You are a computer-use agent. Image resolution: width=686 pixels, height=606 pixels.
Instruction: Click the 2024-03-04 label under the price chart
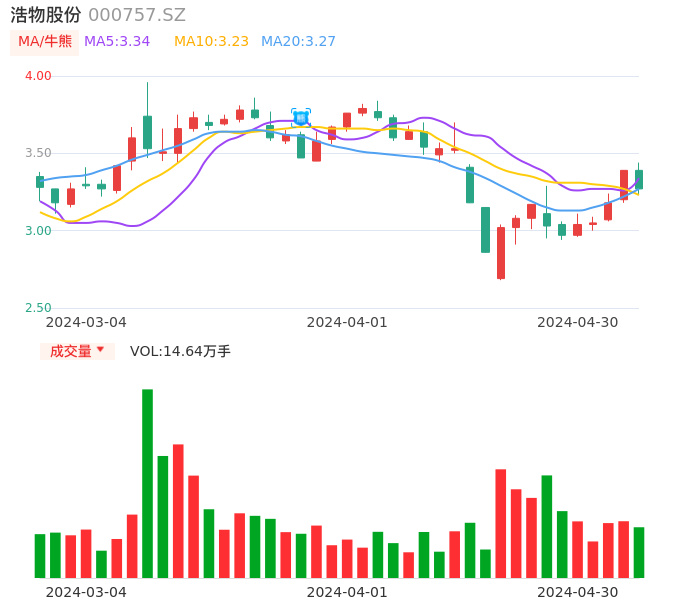pos(86,322)
